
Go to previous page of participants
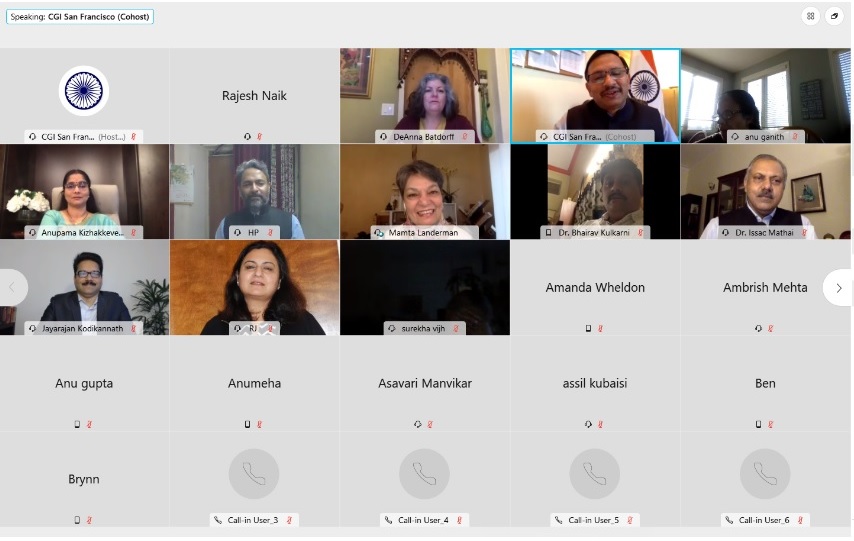[x=12, y=287]
